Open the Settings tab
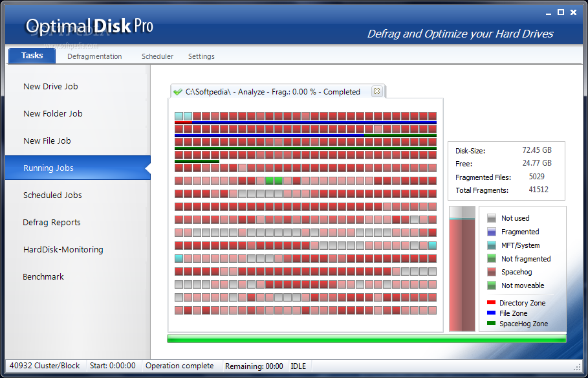The height and width of the screenshot is (378, 588). [201, 56]
